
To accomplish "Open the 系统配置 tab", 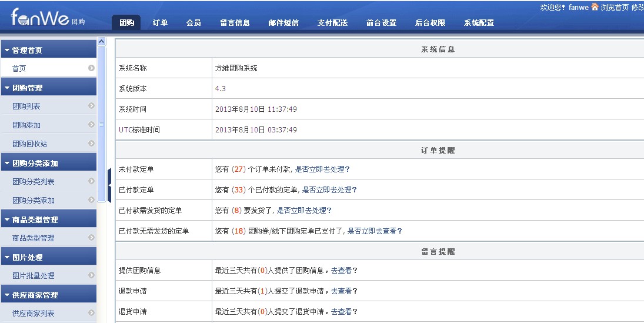I will (479, 22).
